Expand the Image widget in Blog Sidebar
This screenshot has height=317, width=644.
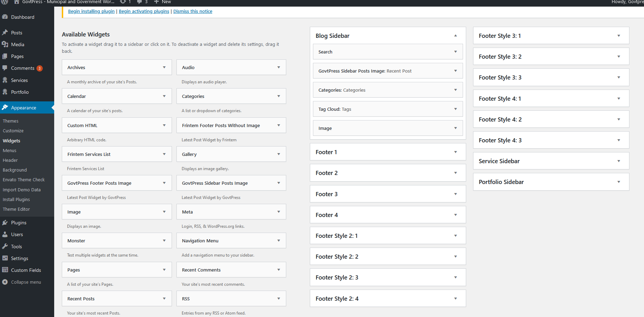click(455, 128)
